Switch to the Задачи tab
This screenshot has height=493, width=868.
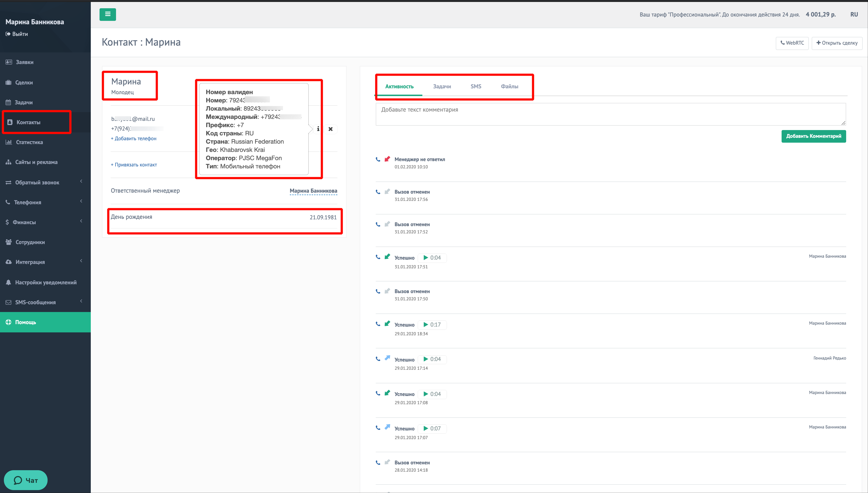point(442,86)
